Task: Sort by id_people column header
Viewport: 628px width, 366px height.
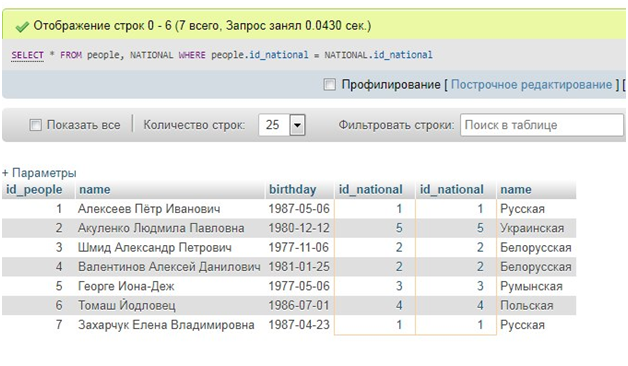Action: coord(34,189)
